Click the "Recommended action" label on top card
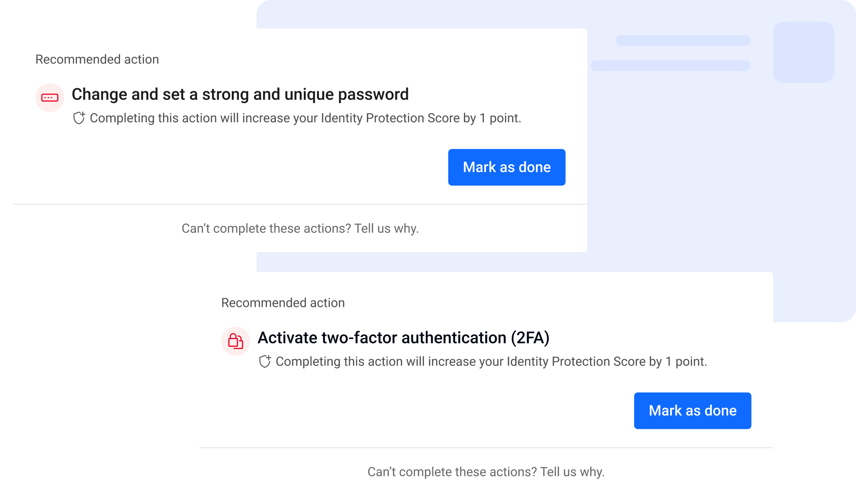Viewport: 856px width, 504px height. click(x=97, y=59)
